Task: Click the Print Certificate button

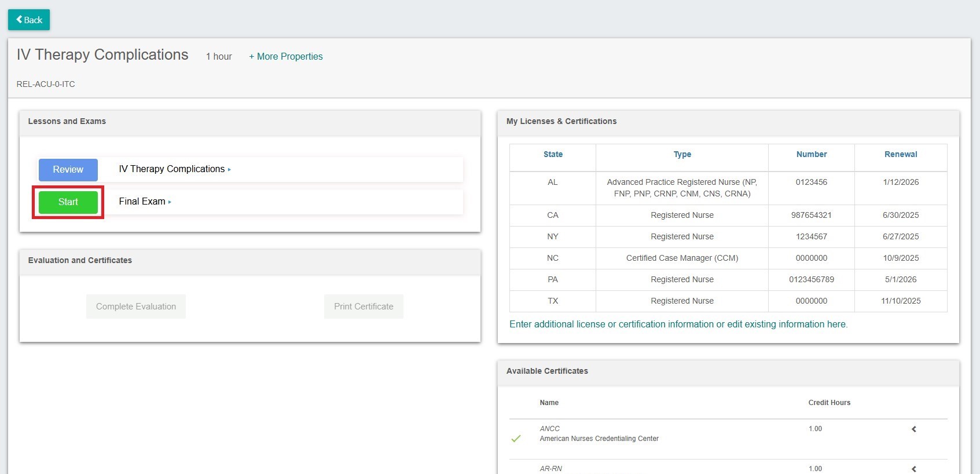Action: pyautogui.click(x=364, y=307)
